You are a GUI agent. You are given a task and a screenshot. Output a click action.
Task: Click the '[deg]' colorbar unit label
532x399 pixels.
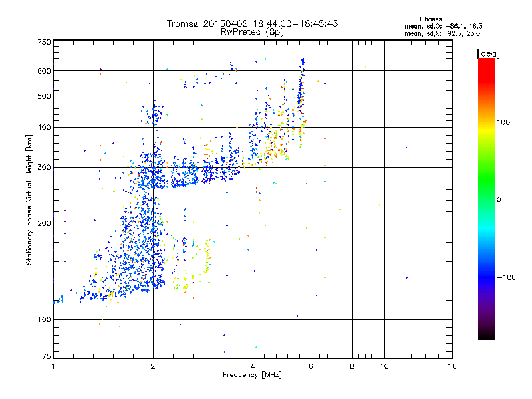tap(488, 53)
